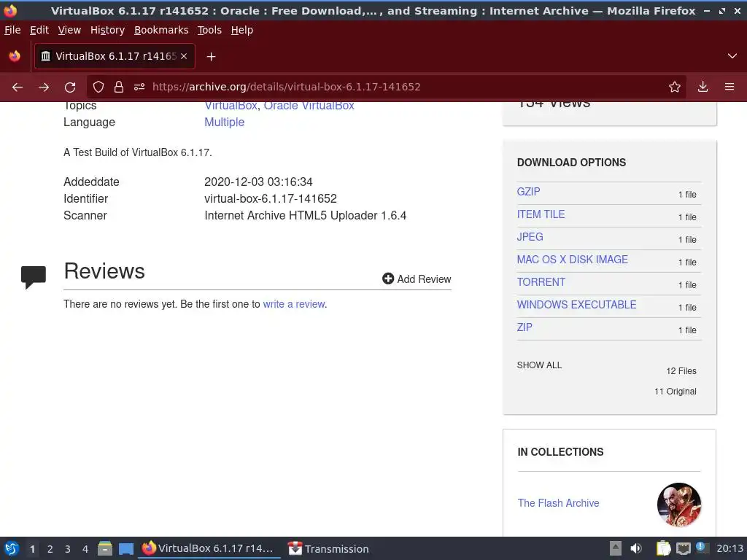Bookmark this page with the star
This screenshot has height=560, width=747.
coord(675,87)
